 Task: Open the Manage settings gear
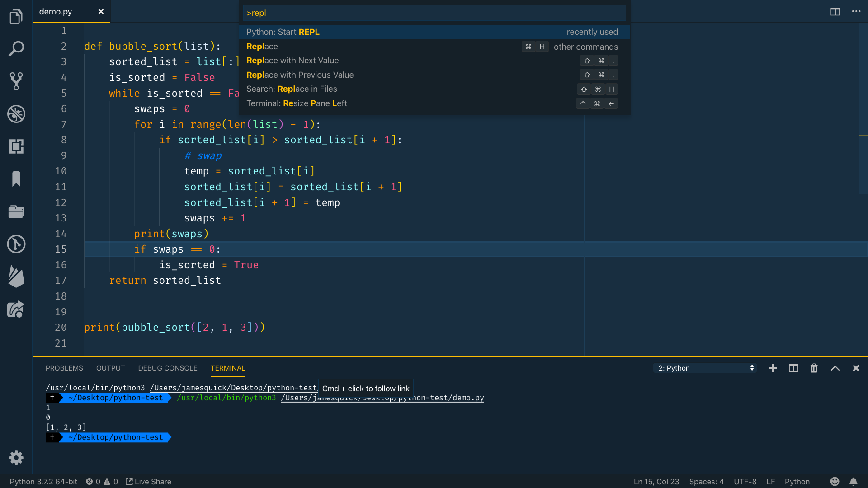16,458
